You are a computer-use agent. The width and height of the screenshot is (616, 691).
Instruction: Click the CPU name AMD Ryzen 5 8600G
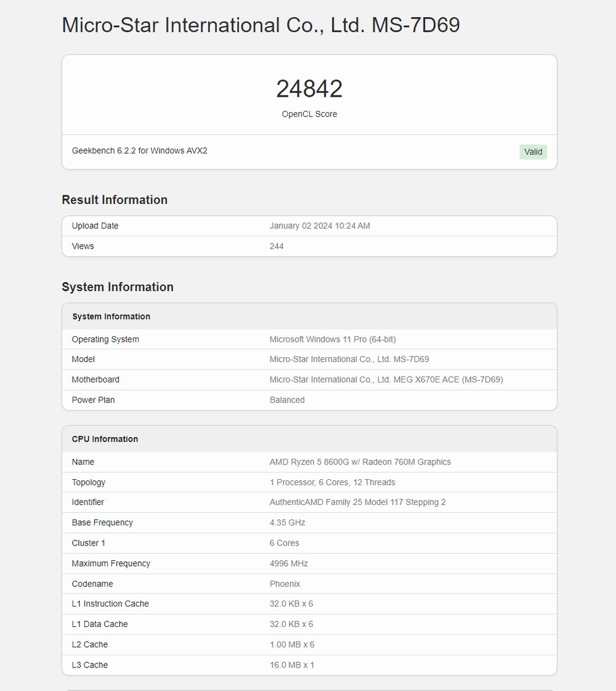pyautogui.click(x=360, y=462)
